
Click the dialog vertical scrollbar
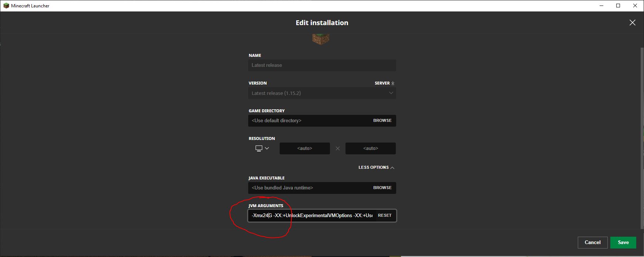point(642,138)
